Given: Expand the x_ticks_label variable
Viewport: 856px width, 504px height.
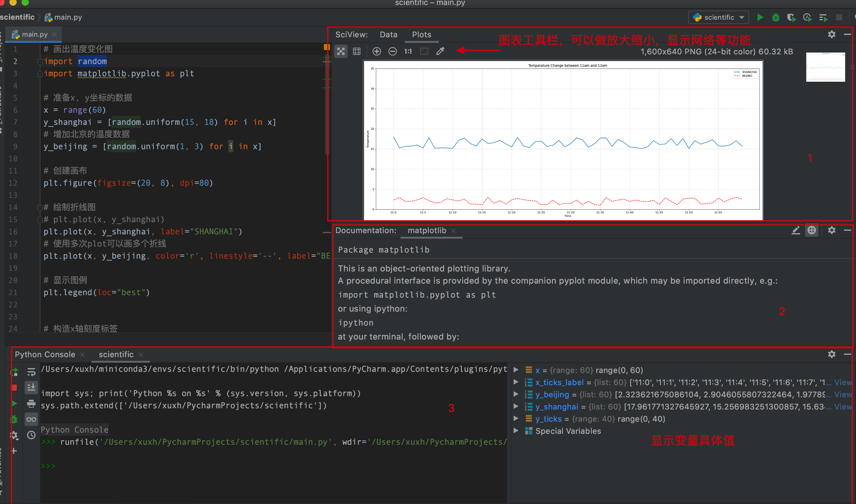Looking at the screenshot, I should click(x=516, y=382).
